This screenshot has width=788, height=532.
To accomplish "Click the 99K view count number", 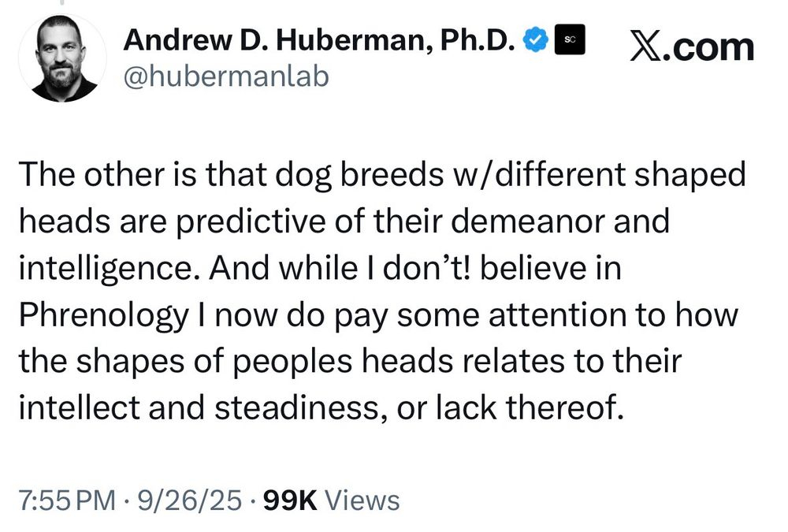I will [290, 500].
